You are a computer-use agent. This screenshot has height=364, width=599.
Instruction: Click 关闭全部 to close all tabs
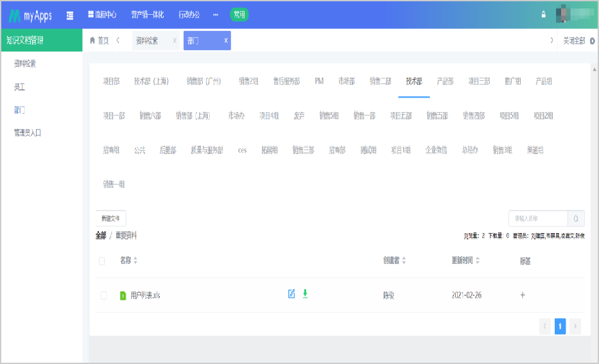coord(574,41)
